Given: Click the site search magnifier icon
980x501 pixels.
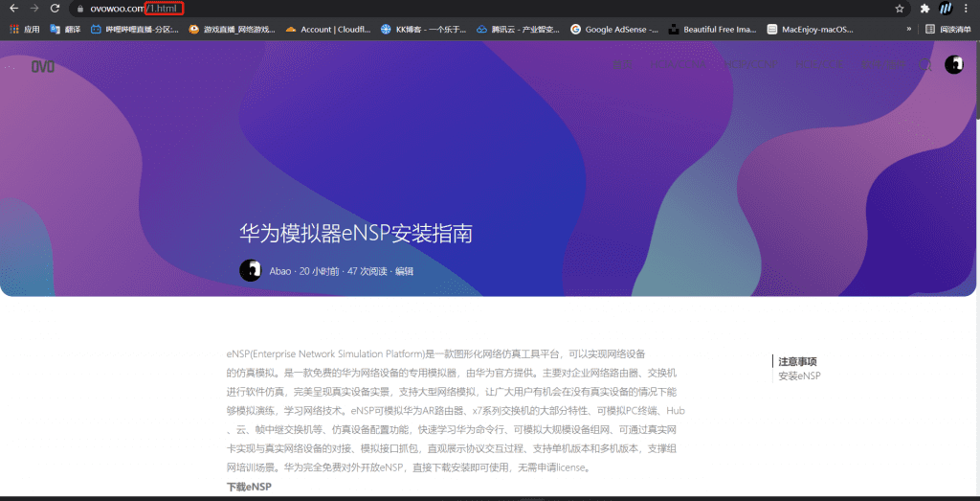Looking at the screenshot, I should coord(924,65).
